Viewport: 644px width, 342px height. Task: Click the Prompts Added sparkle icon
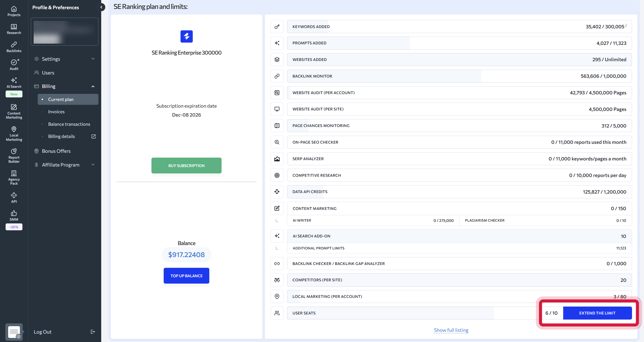277,43
